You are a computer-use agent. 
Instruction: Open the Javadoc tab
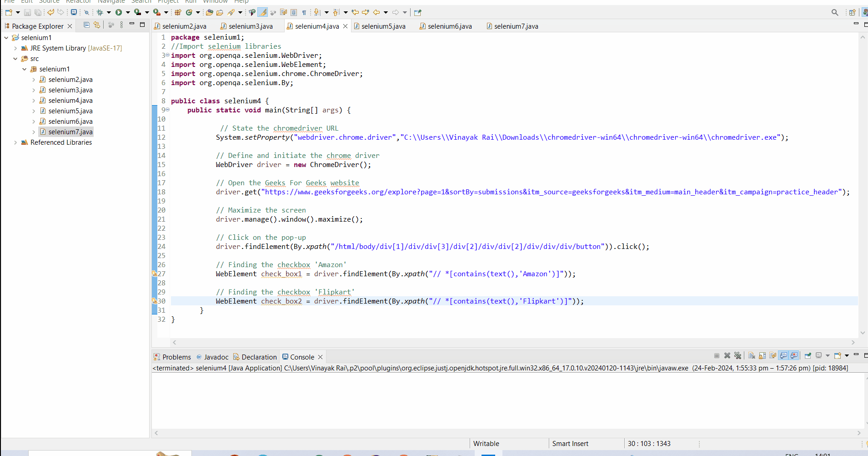tap(212, 357)
